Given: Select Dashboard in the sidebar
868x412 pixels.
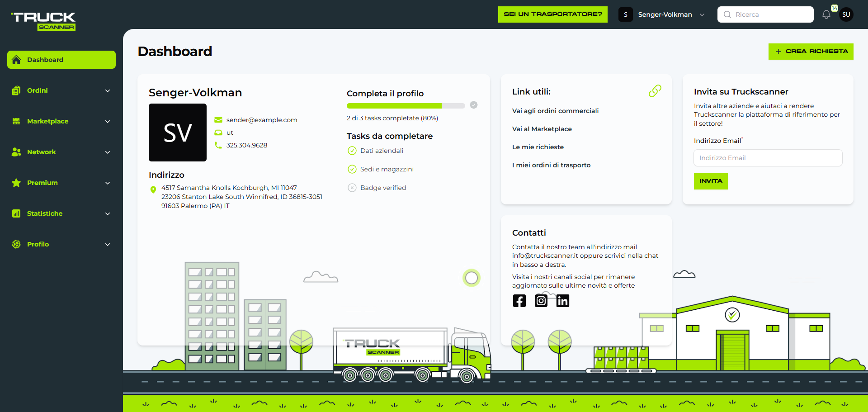Looking at the screenshot, I should pos(61,60).
